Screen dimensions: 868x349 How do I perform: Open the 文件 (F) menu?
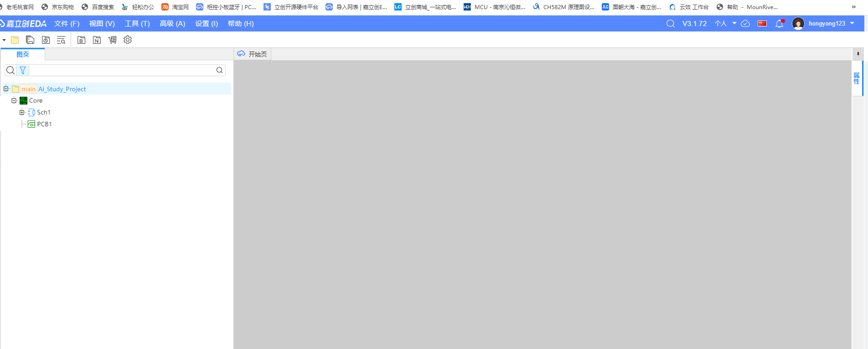pos(67,24)
